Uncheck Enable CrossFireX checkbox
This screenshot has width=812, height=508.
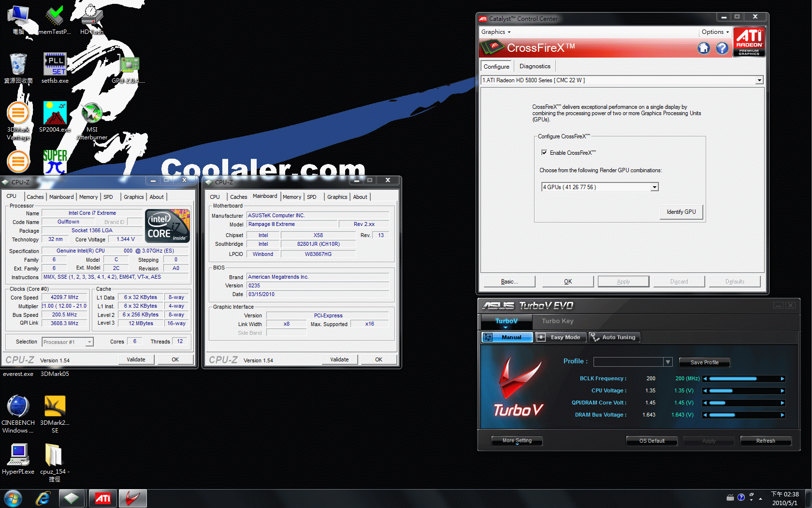(x=544, y=152)
